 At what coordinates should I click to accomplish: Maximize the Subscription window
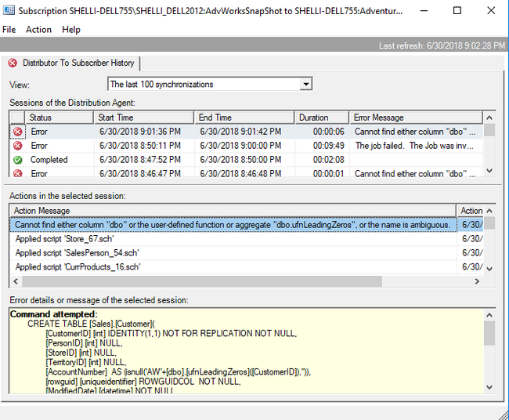[x=457, y=11]
